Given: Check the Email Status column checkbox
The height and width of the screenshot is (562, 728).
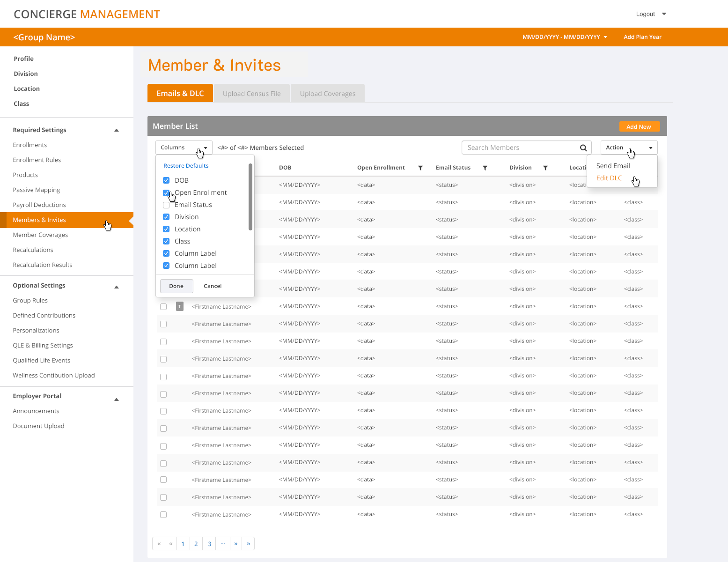Looking at the screenshot, I should click(x=166, y=205).
